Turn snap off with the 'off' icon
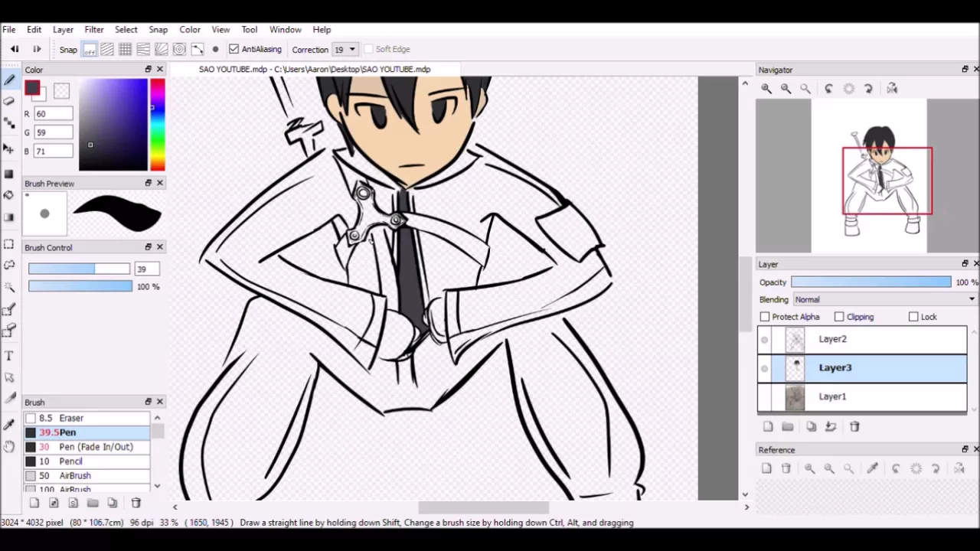Image resolution: width=980 pixels, height=551 pixels. pyautogui.click(x=90, y=49)
